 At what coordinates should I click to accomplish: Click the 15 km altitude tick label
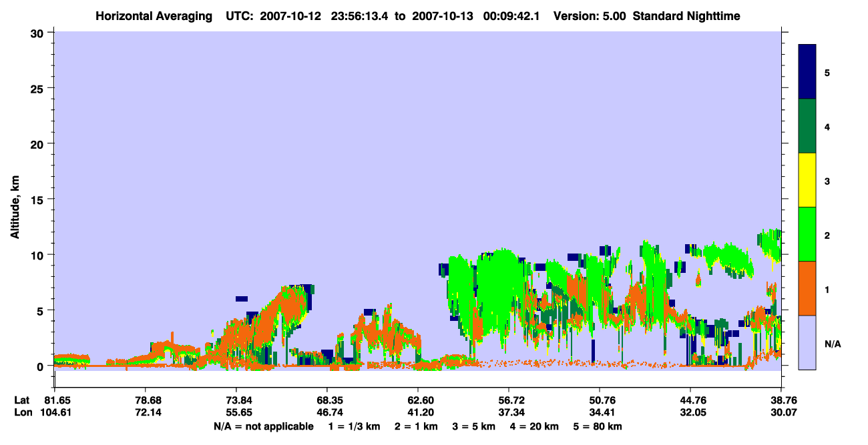[39, 199]
